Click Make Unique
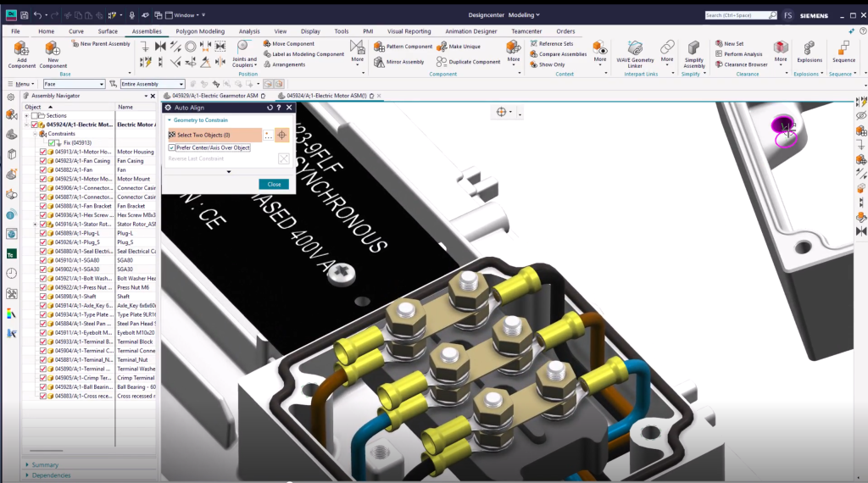This screenshot has width=868, height=483. (459, 47)
